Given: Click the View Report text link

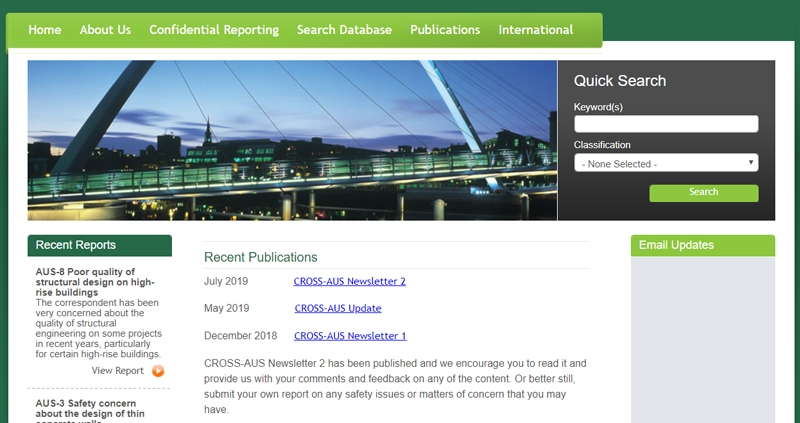Looking at the screenshot, I should tap(117, 371).
